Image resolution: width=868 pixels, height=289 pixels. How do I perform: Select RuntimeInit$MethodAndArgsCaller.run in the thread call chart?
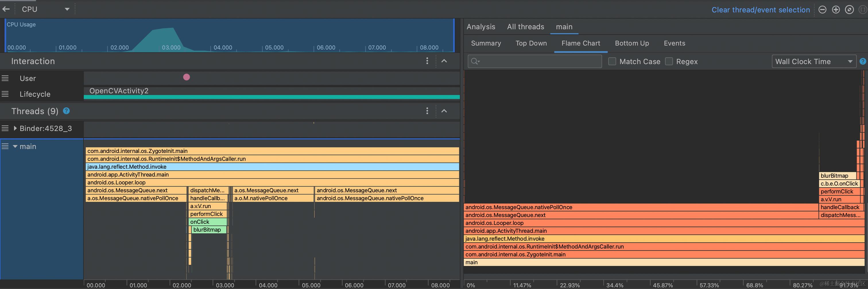point(272,159)
